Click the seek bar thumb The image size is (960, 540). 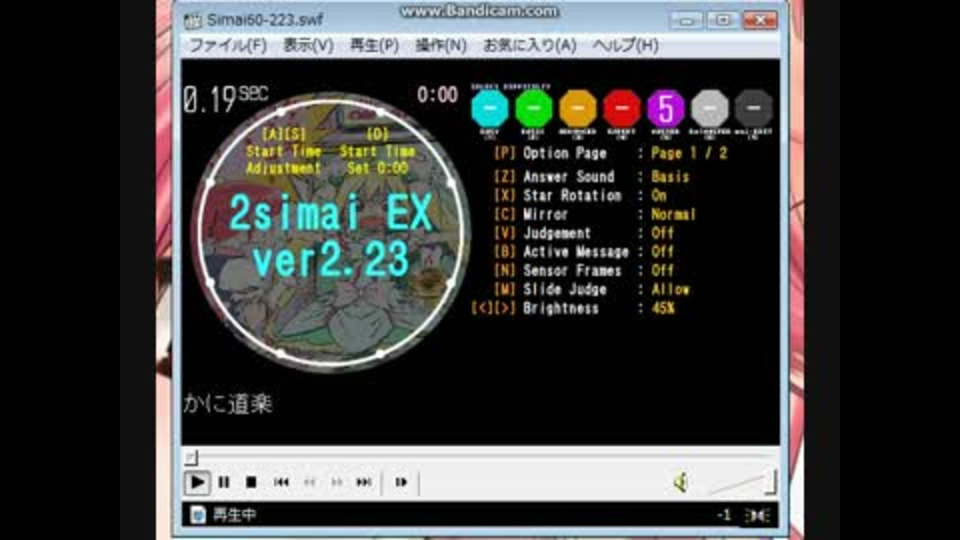point(191,457)
